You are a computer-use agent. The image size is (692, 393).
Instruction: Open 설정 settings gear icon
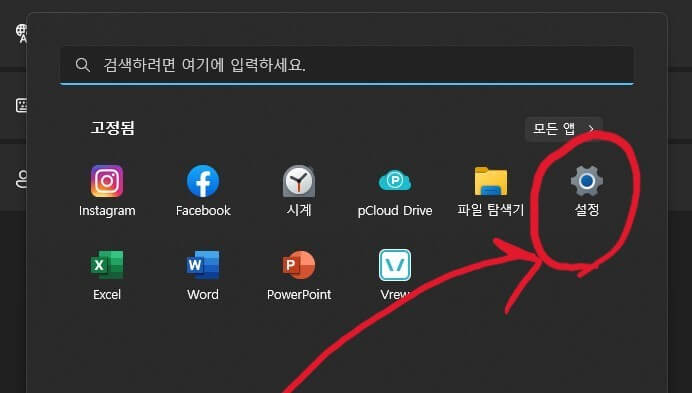pyautogui.click(x=587, y=181)
